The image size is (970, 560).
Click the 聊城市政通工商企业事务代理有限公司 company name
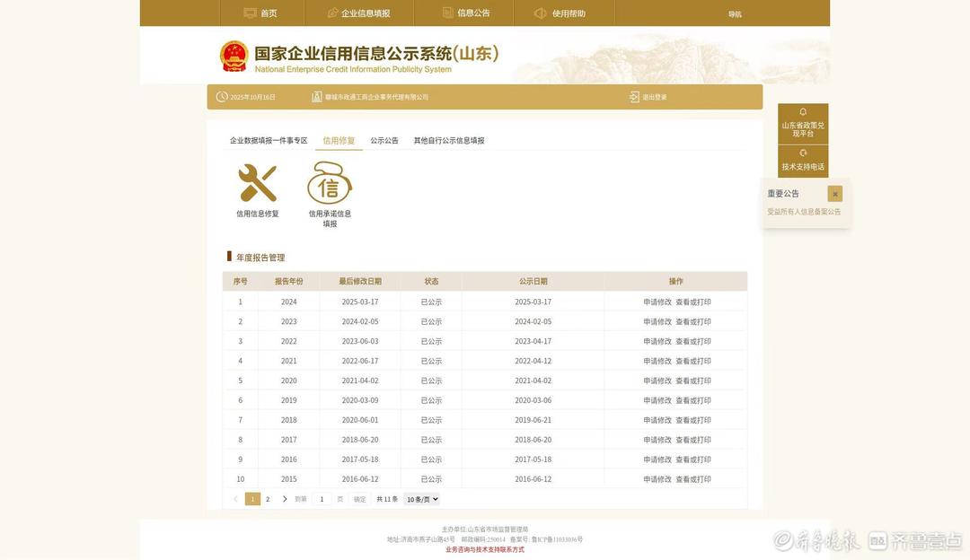[x=376, y=97]
